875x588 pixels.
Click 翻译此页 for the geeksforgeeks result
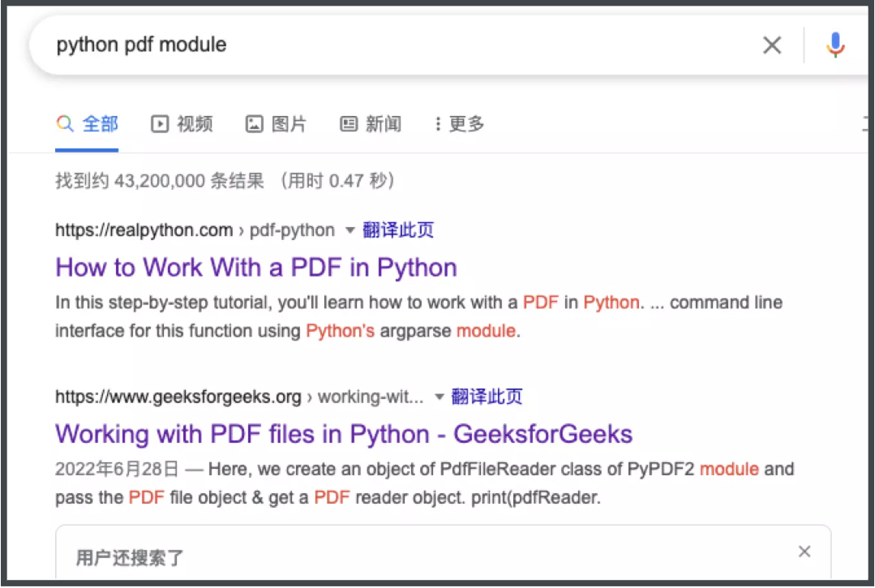(487, 397)
